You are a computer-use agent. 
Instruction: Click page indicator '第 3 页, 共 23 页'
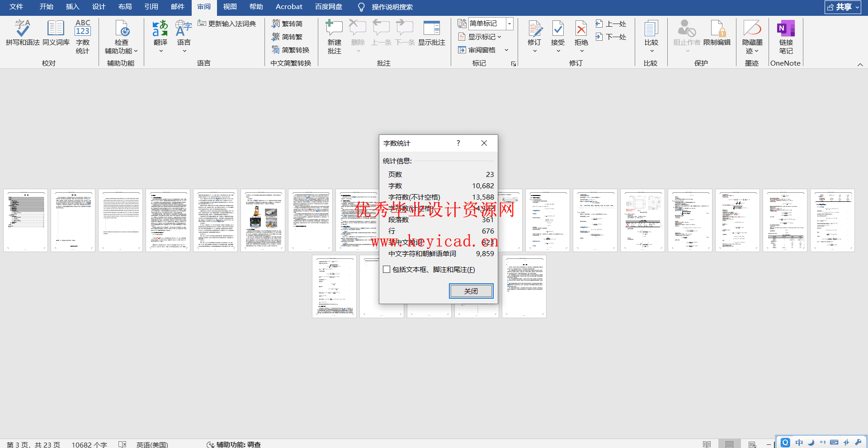point(33,444)
